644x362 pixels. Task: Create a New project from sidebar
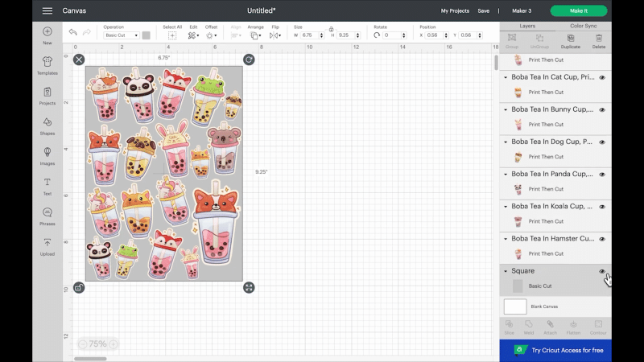pyautogui.click(x=47, y=35)
